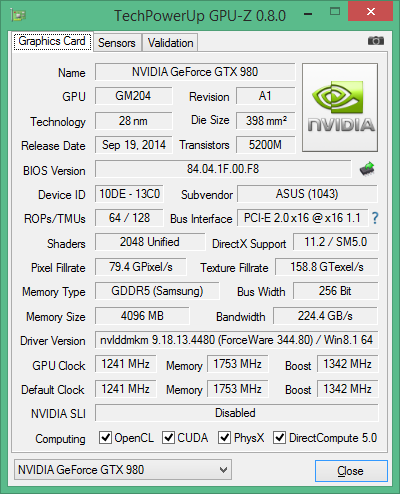The width and height of the screenshot is (400, 494).
Task: Click the BIOS Version field 84.04.1F.00.F8
Action: click(223, 169)
